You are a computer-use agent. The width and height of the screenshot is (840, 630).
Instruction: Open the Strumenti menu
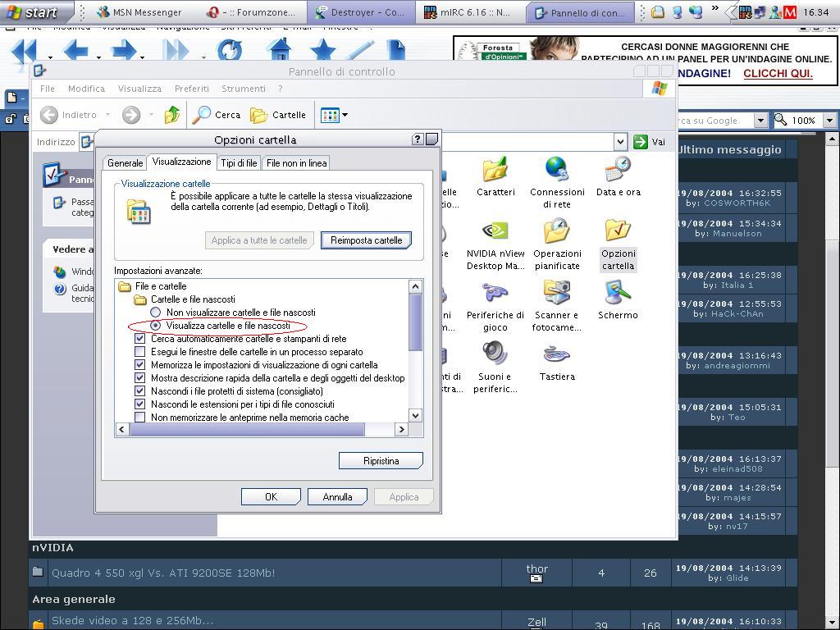coord(243,89)
